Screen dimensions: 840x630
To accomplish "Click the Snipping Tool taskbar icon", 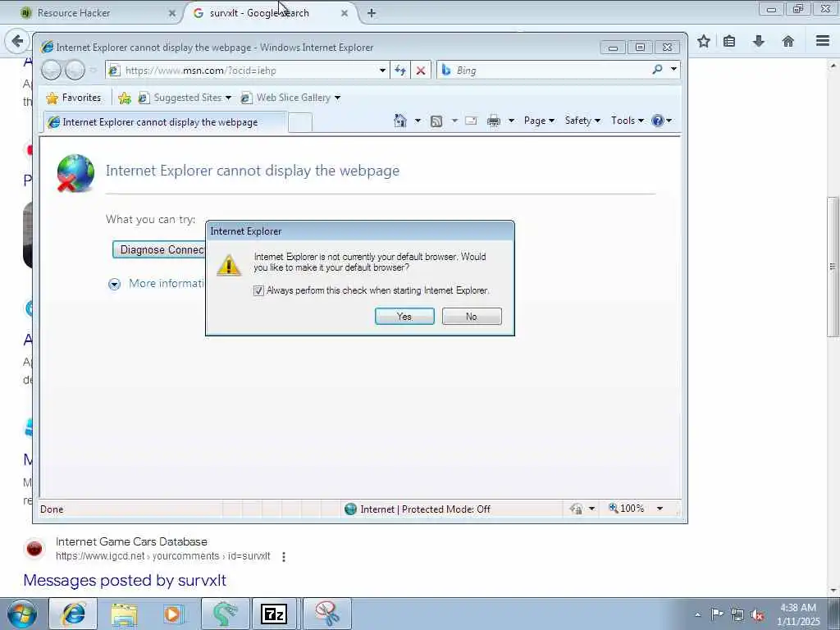I will click(x=326, y=614).
